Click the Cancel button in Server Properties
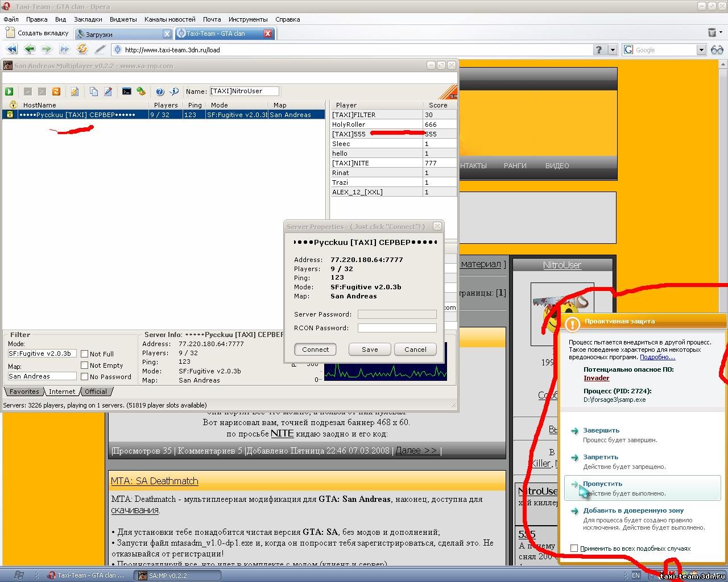Image resolution: width=728 pixels, height=582 pixels. (415, 350)
